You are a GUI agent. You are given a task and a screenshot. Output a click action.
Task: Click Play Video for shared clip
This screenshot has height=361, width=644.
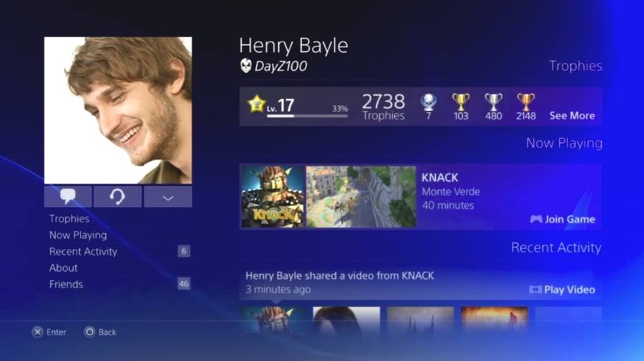562,290
